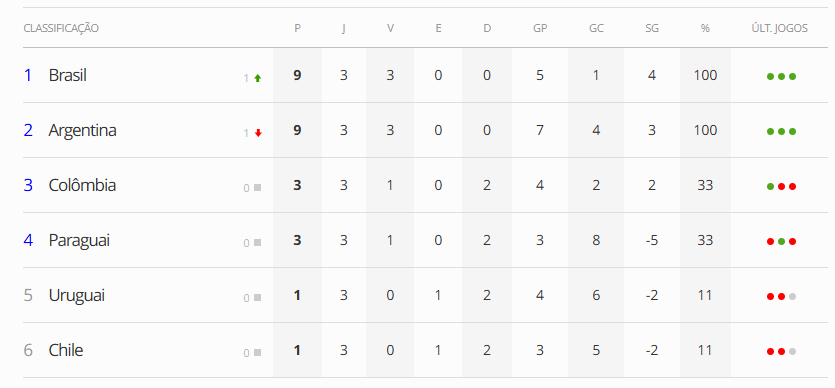Click the blue rank number 3
Image resolution: width=835 pixels, height=388 pixels.
click(x=28, y=185)
